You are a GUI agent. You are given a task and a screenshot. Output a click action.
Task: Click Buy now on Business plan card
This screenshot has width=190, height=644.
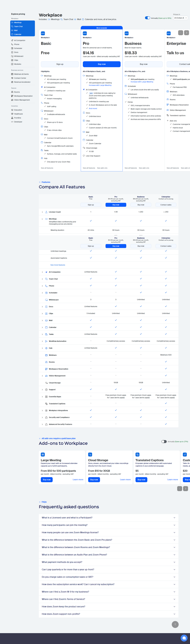(x=144, y=64)
